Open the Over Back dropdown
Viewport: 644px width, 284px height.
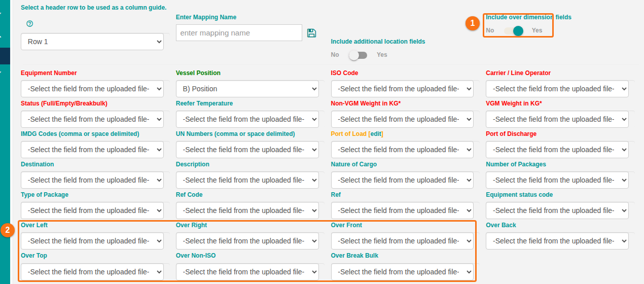557,241
